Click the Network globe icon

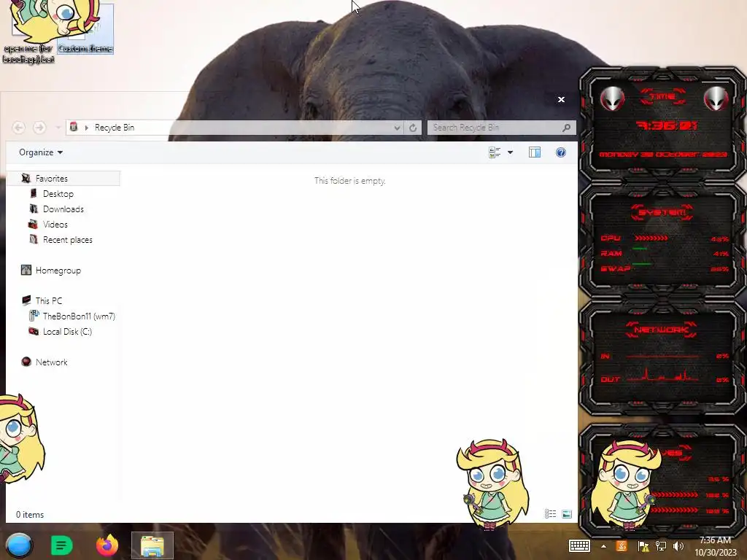26,362
